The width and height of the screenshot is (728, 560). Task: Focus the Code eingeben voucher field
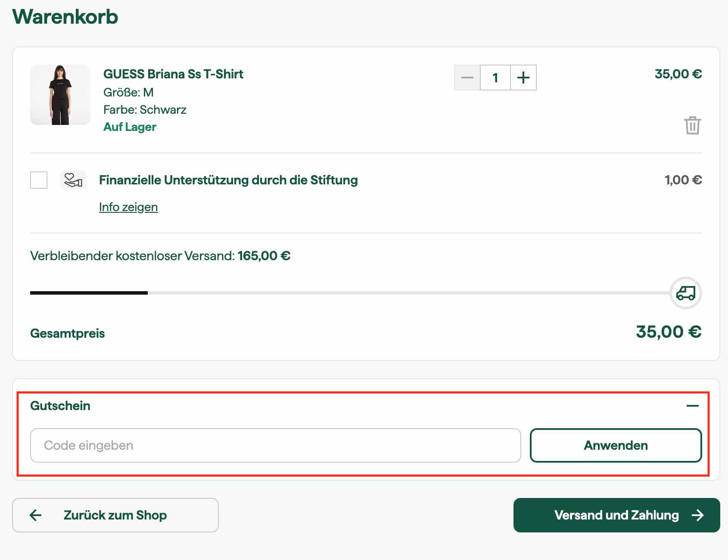point(275,445)
